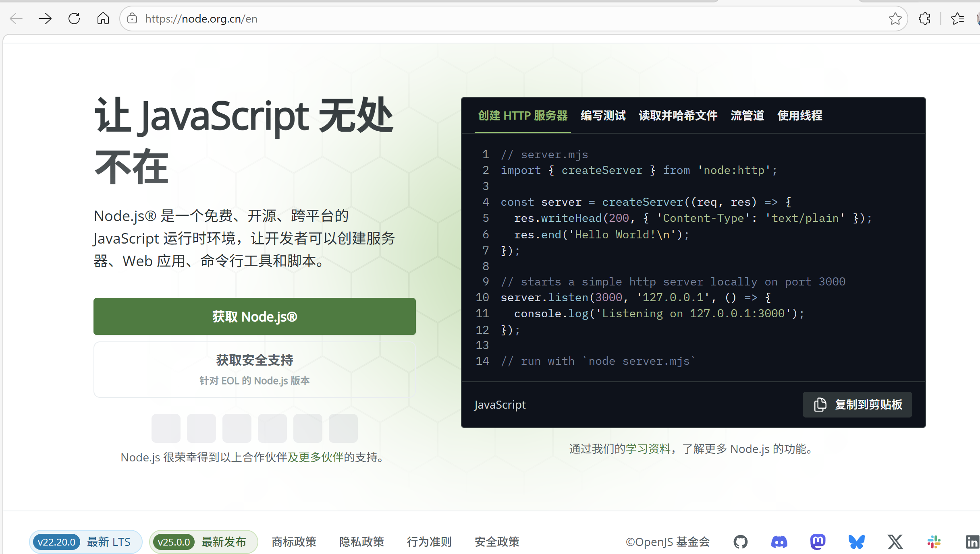Click the 获取安全支持 button

pos(255,370)
